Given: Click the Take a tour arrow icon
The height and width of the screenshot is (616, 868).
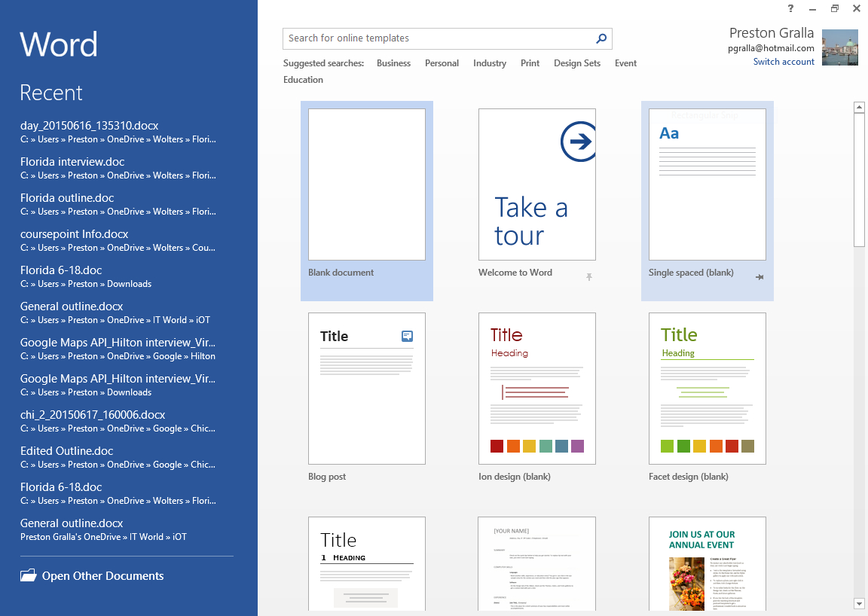Looking at the screenshot, I should click(x=579, y=142).
